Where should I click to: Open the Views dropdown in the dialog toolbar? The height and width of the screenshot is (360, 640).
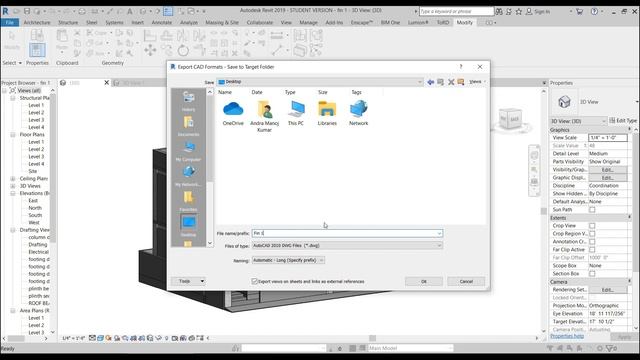tap(477, 82)
